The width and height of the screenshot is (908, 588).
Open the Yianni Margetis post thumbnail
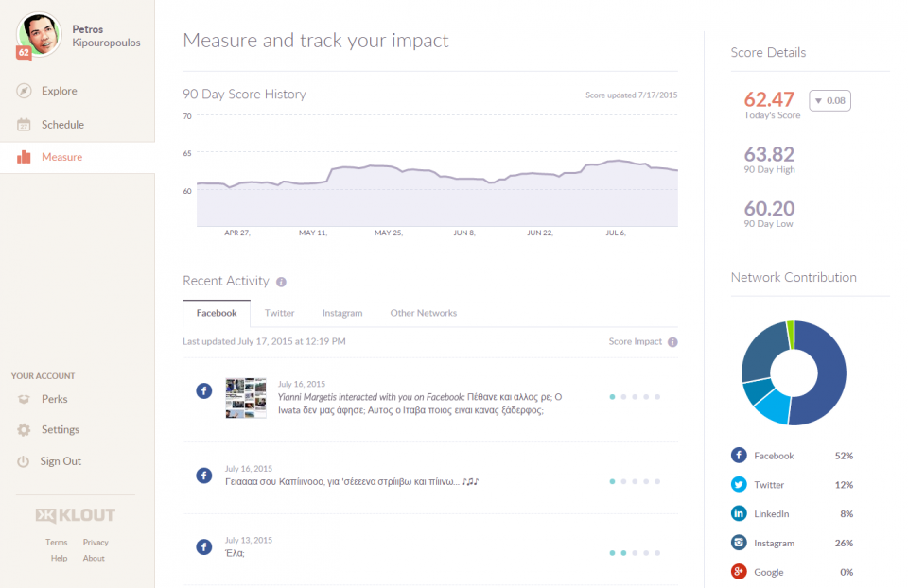pyautogui.click(x=246, y=398)
